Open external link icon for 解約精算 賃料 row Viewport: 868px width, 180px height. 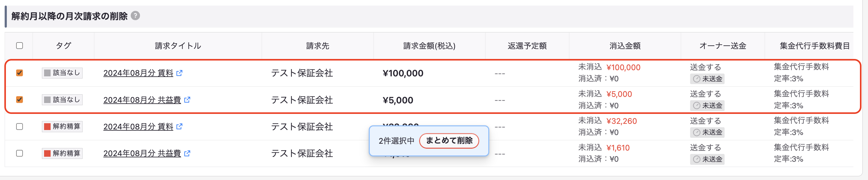click(179, 126)
